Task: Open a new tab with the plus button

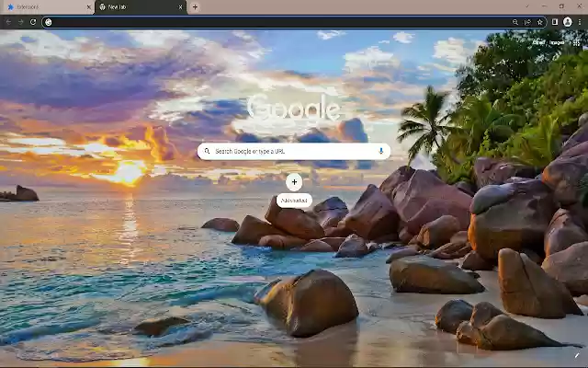Action: coord(195,6)
